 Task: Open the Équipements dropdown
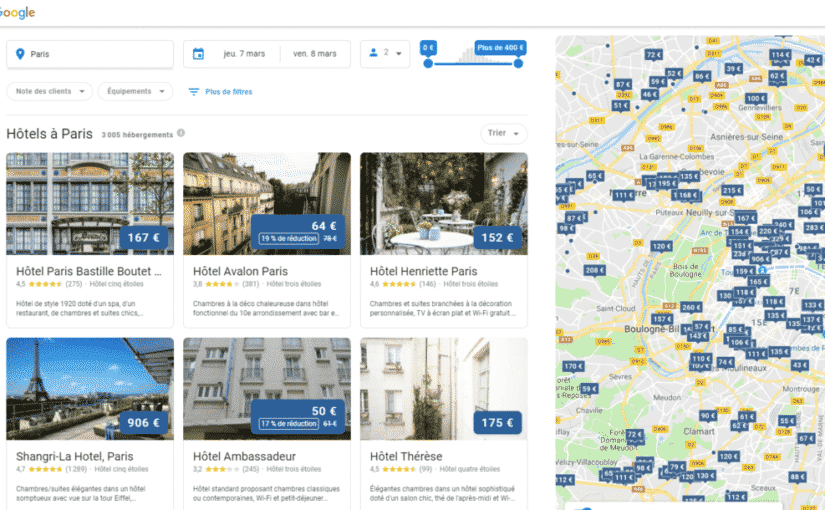[x=135, y=91]
